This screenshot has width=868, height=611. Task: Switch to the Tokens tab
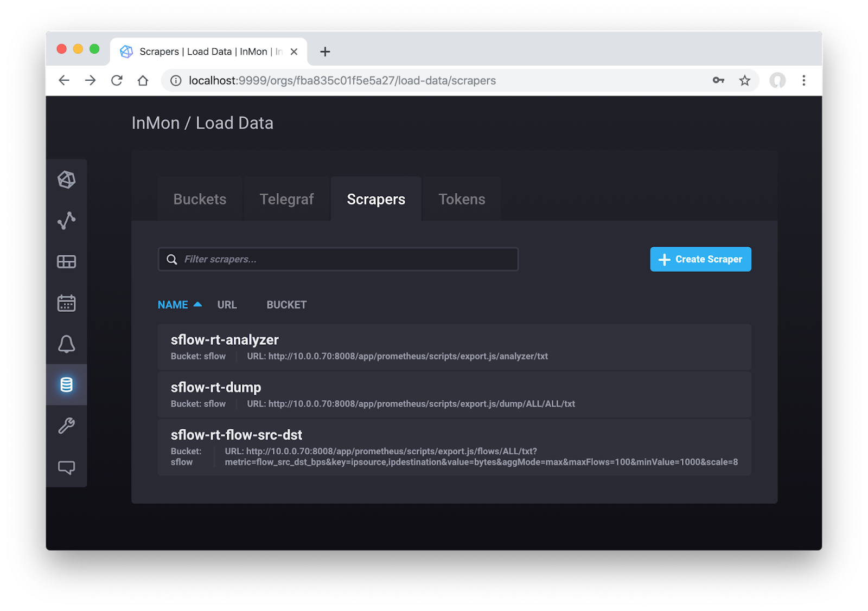pyautogui.click(x=462, y=199)
